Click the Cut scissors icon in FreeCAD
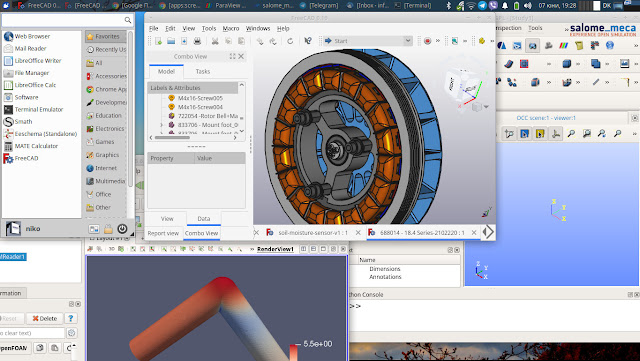Image resolution: width=640 pixels, height=361 pixels. click(215, 41)
